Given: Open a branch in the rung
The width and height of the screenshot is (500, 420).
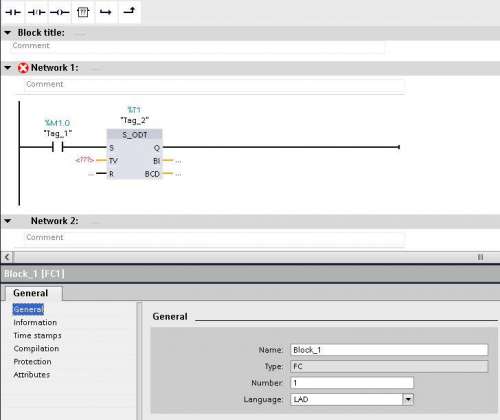Looking at the screenshot, I should click(x=106, y=12).
